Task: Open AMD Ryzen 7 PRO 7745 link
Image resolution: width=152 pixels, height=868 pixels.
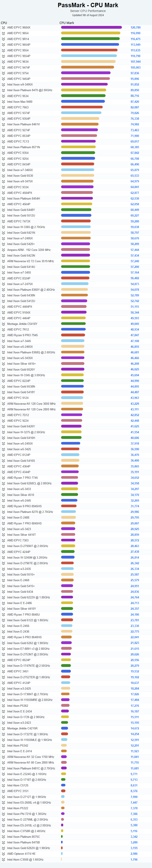Action: pos(22,478)
